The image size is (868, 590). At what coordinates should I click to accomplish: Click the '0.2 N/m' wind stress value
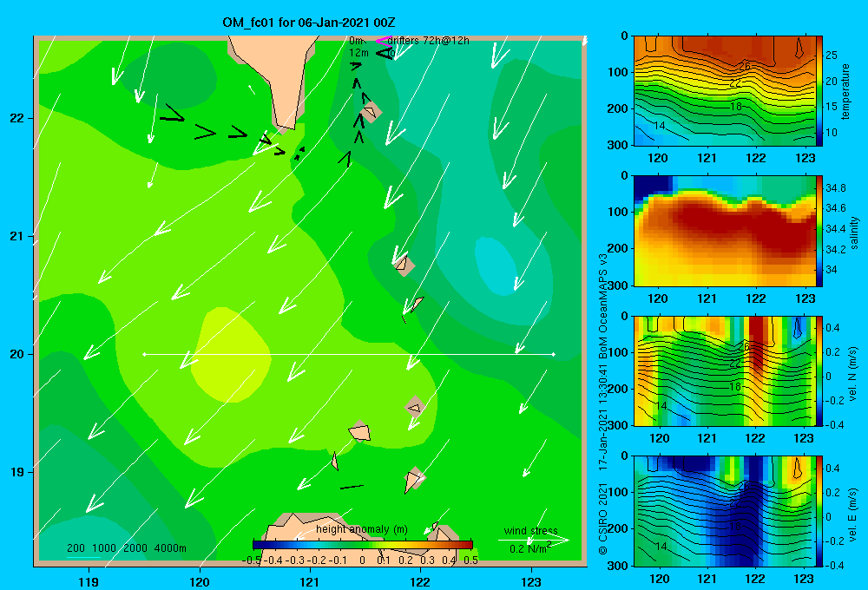coord(530,548)
